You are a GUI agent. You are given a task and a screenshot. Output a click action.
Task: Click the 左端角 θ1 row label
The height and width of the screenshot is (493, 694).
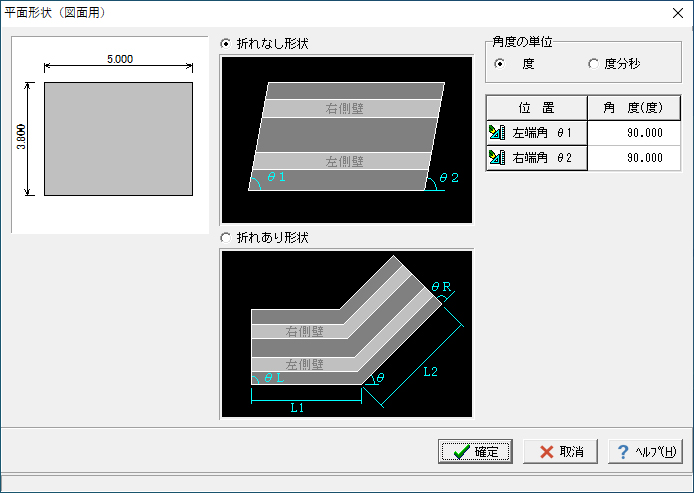point(542,133)
